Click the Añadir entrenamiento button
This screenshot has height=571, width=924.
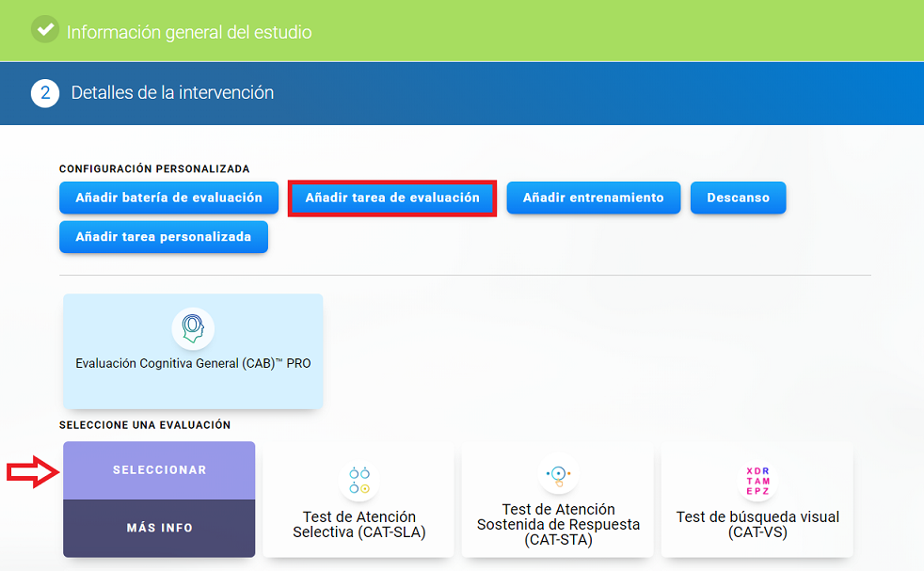[x=593, y=198]
